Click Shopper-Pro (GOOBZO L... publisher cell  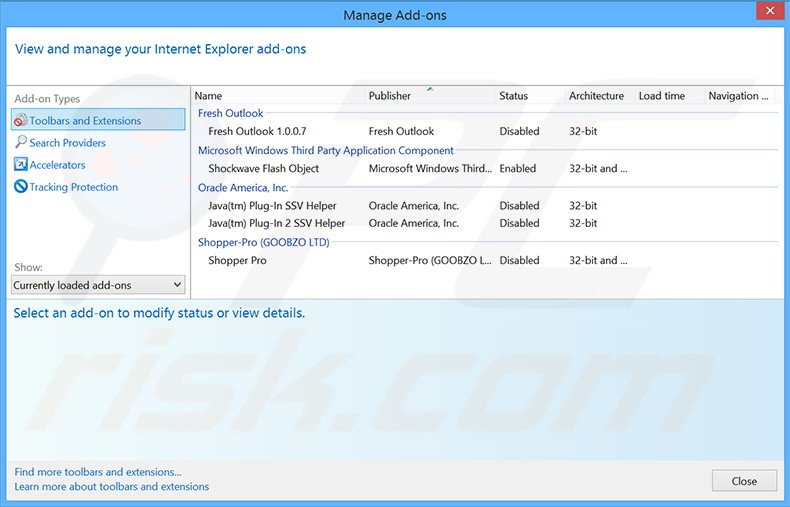pos(430,261)
